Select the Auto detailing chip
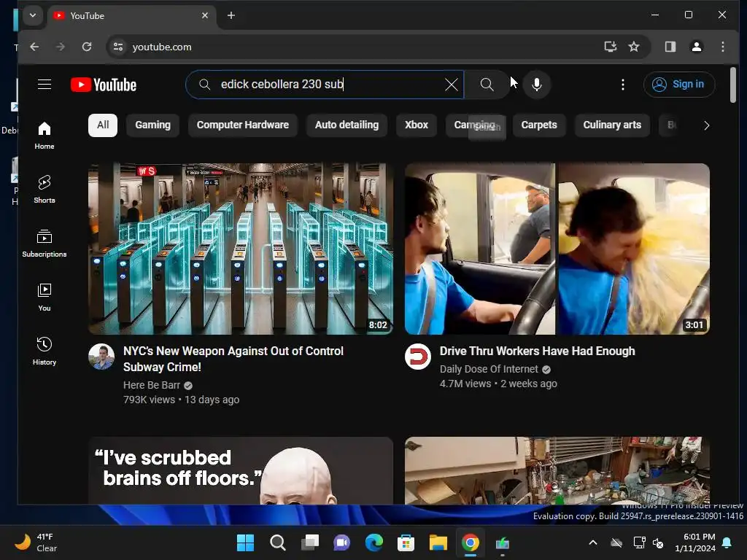The image size is (747, 560). pyautogui.click(x=347, y=125)
